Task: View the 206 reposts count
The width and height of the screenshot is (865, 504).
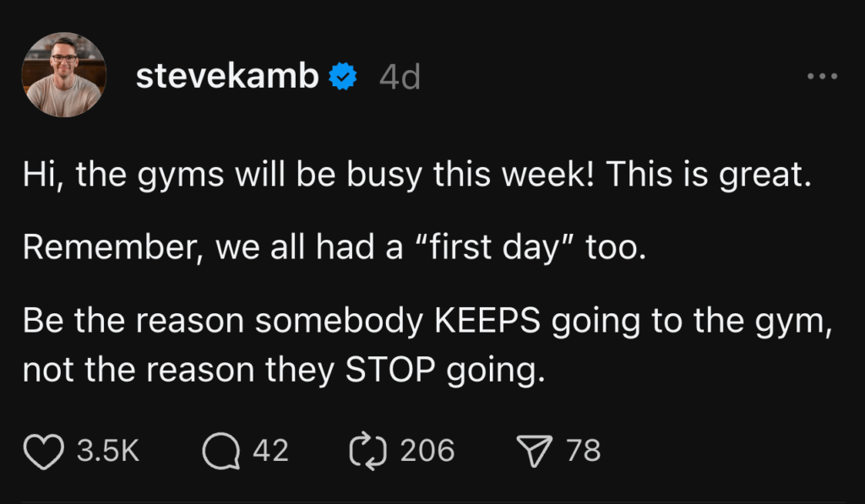Action: coord(427,450)
